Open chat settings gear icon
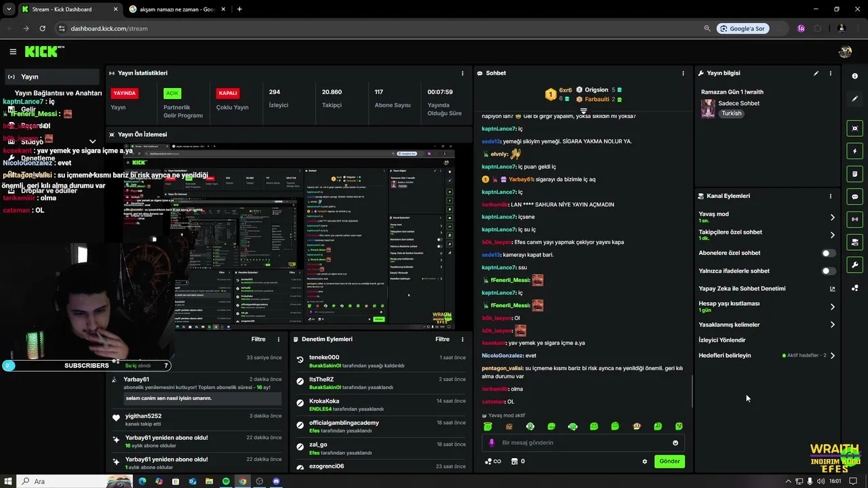Image resolution: width=868 pixels, height=488 pixels. pos(644,462)
